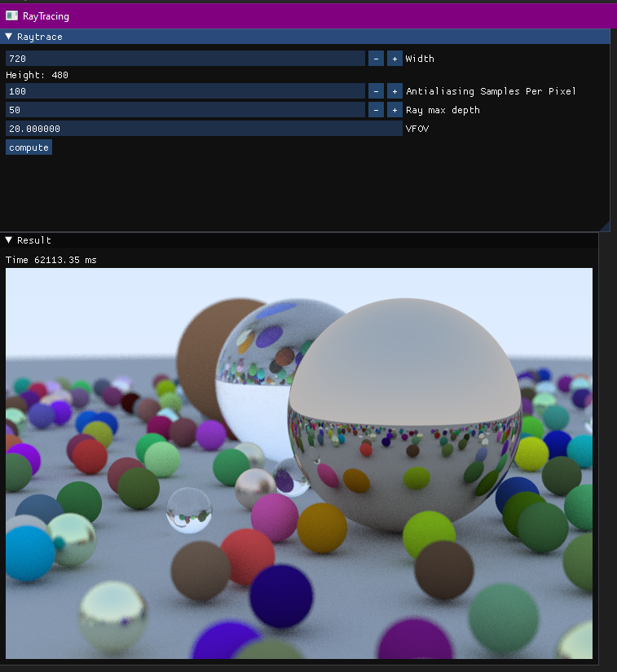Decrease Ray max depth with minus button

click(376, 110)
